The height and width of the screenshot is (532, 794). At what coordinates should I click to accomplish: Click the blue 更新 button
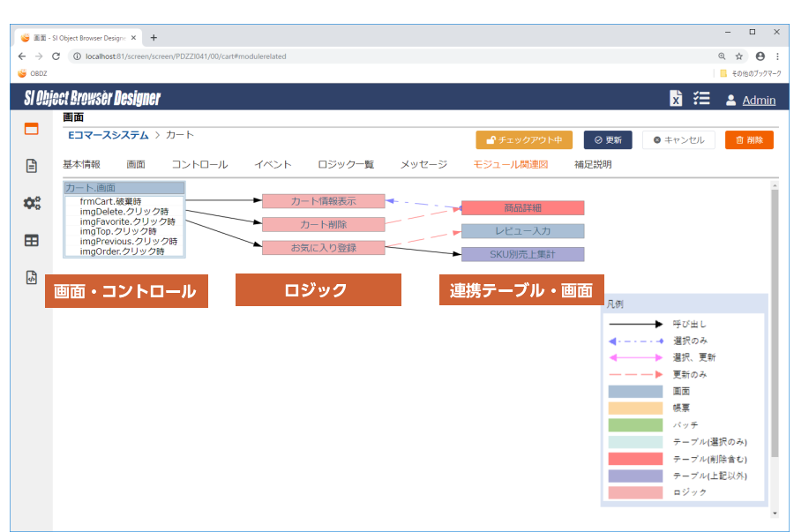coord(608,140)
